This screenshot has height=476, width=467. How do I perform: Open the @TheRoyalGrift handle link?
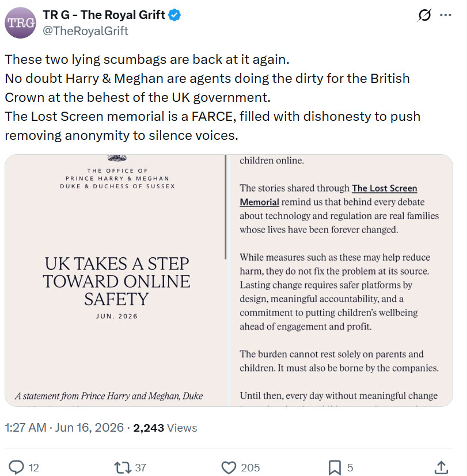click(x=85, y=31)
